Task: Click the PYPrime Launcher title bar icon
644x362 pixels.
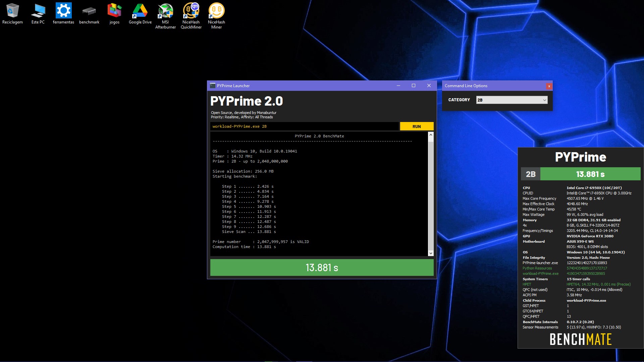Action: pyautogui.click(x=213, y=85)
